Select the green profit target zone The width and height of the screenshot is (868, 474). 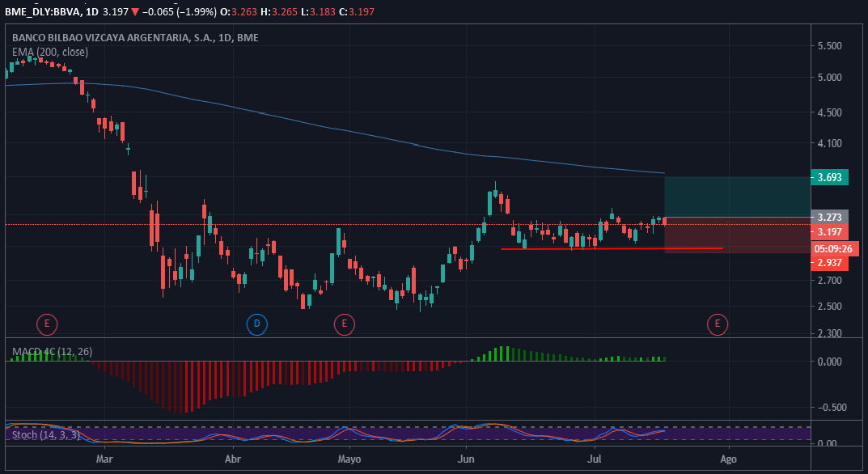coord(736,197)
